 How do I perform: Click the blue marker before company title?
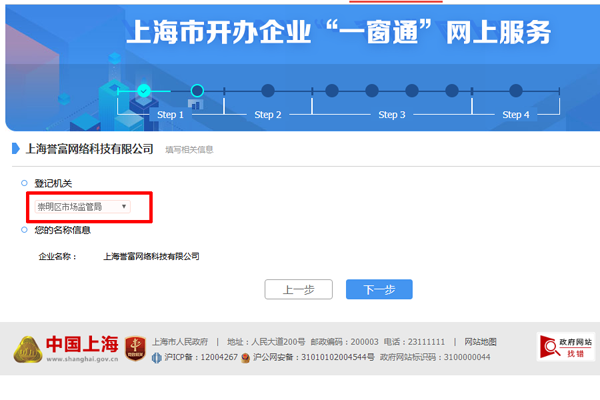coord(15,149)
